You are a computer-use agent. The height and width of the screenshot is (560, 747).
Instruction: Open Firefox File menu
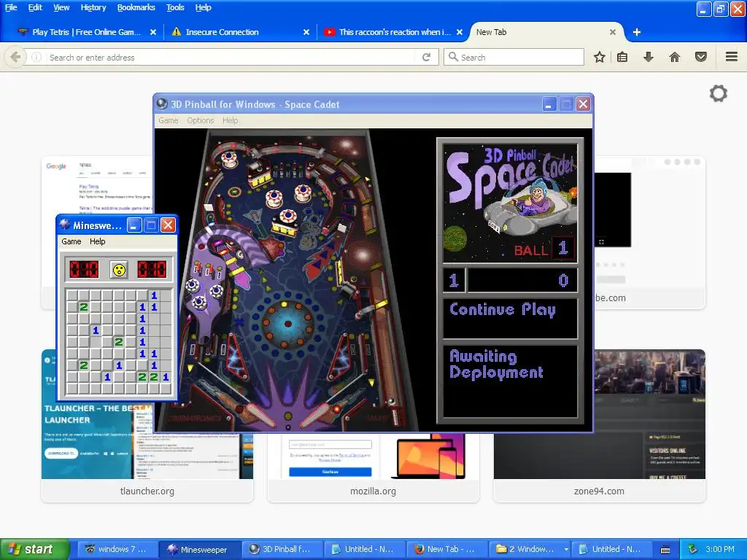point(10,7)
